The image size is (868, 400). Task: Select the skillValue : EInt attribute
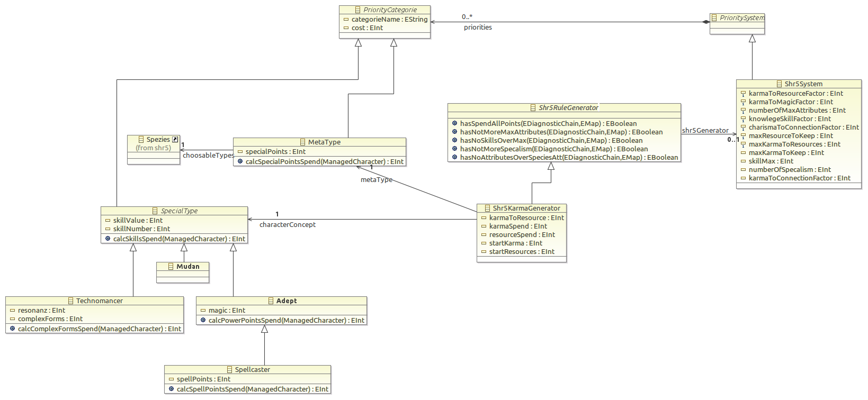point(138,221)
